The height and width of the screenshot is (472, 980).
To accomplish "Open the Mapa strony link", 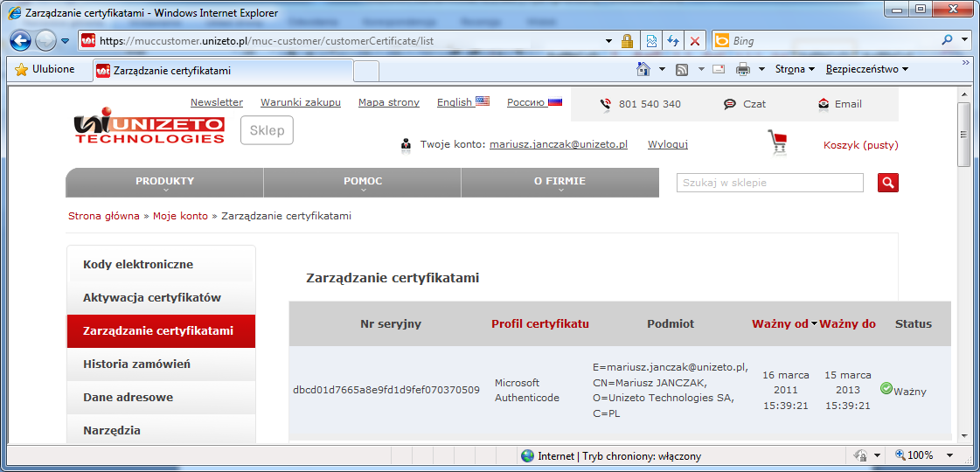I will point(389,102).
